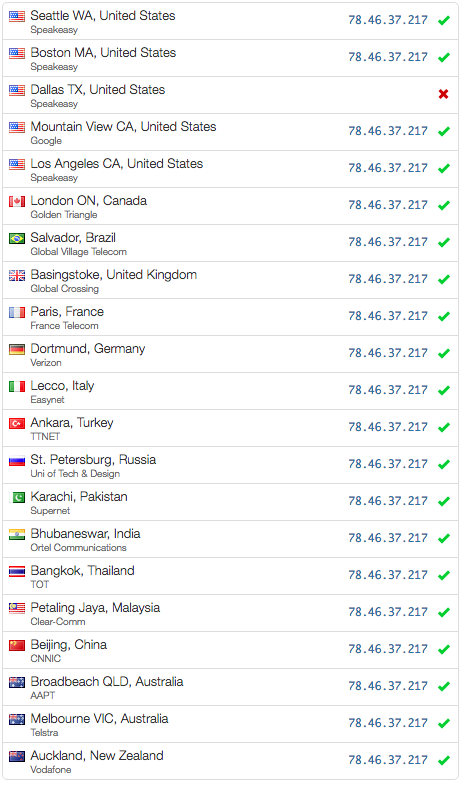Image resolution: width=464 pixels, height=785 pixels.
Task: Click the IP address for Bangkok, Thailand
Action: (x=388, y=575)
